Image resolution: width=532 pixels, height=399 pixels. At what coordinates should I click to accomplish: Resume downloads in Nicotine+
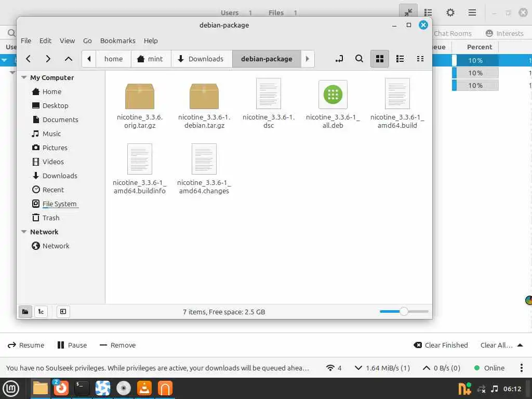(26, 345)
